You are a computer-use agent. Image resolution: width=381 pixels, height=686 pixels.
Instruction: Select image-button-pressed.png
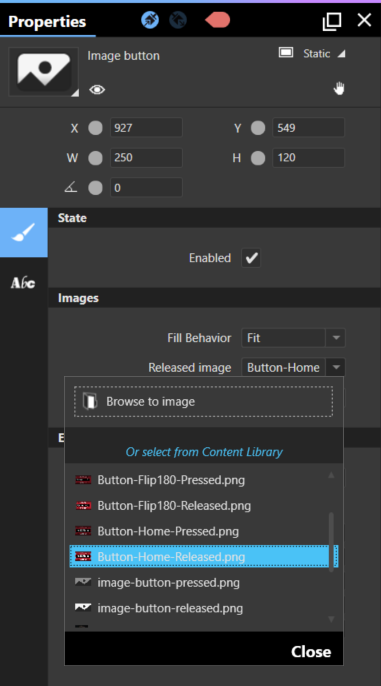(x=199, y=583)
